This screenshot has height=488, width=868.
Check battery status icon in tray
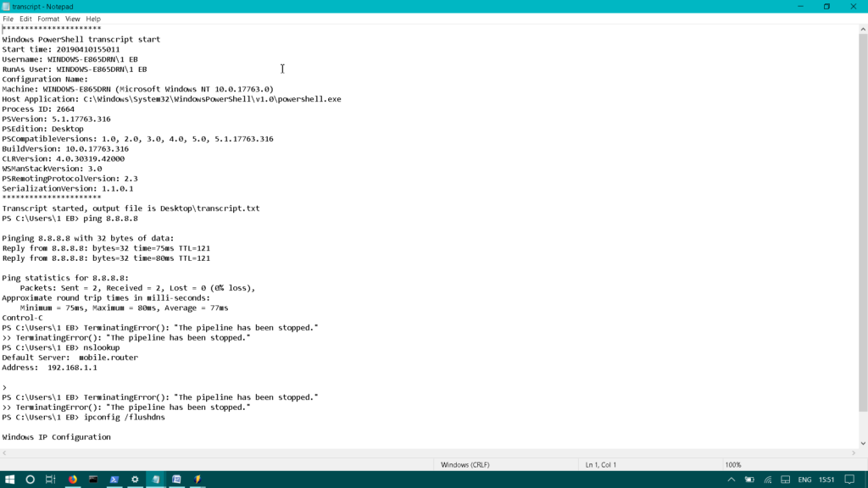pos(749,480)
